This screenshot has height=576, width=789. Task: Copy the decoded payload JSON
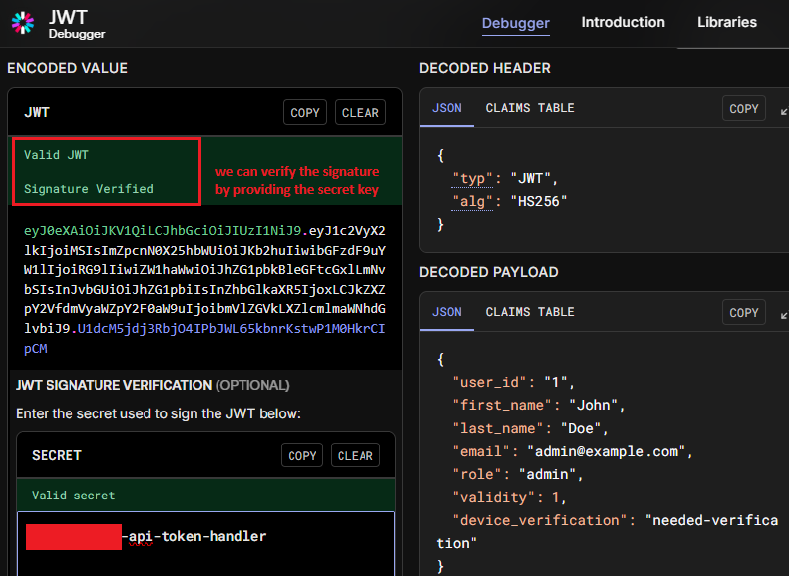point(744,312)
